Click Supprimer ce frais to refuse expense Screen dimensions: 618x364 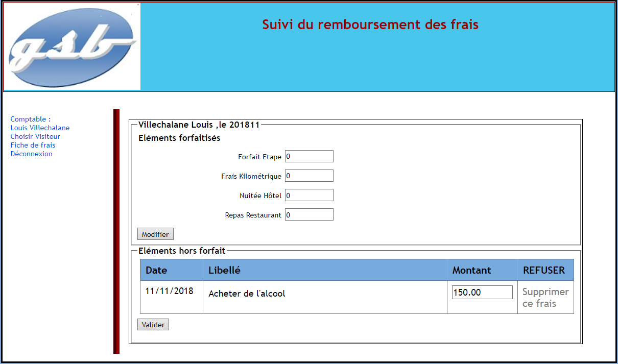(545, 298)
